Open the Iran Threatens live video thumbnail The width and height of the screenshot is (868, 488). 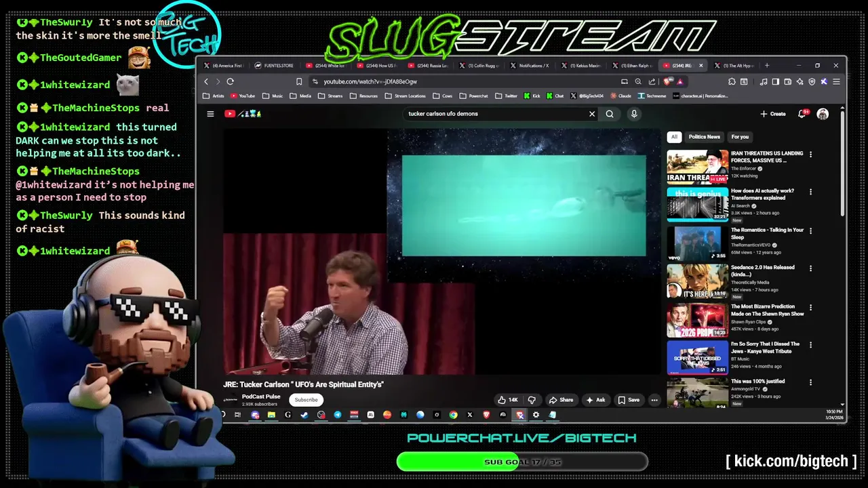[697, 167]
